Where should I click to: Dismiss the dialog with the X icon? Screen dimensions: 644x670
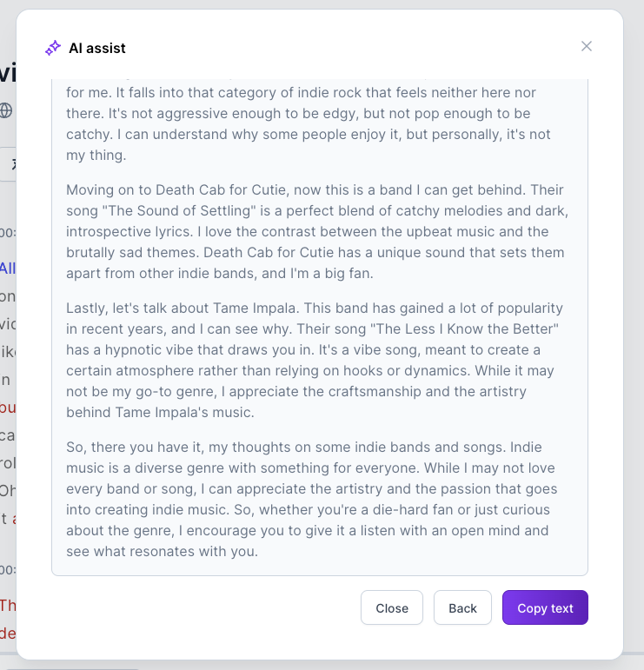tap(587, 46)
